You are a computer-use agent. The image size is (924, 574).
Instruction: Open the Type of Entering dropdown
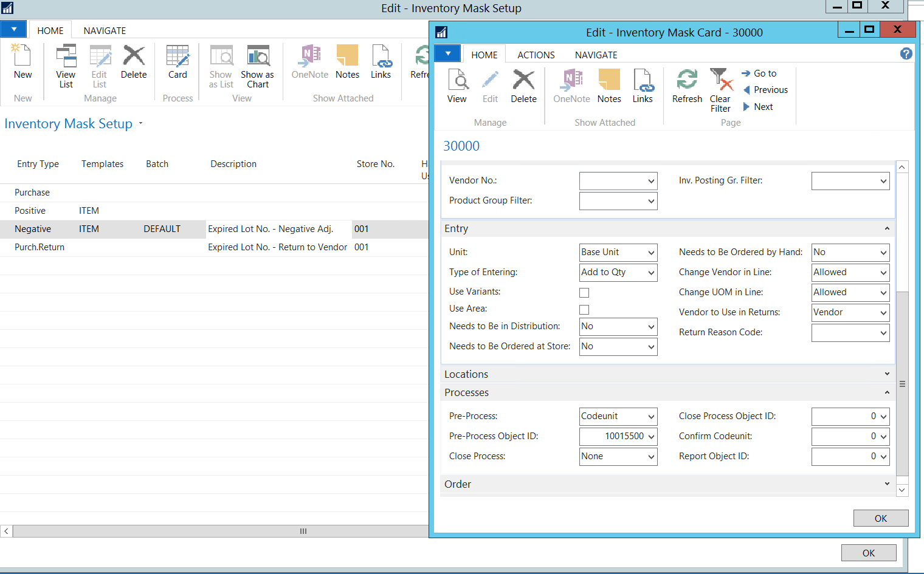tap(651, 273)
